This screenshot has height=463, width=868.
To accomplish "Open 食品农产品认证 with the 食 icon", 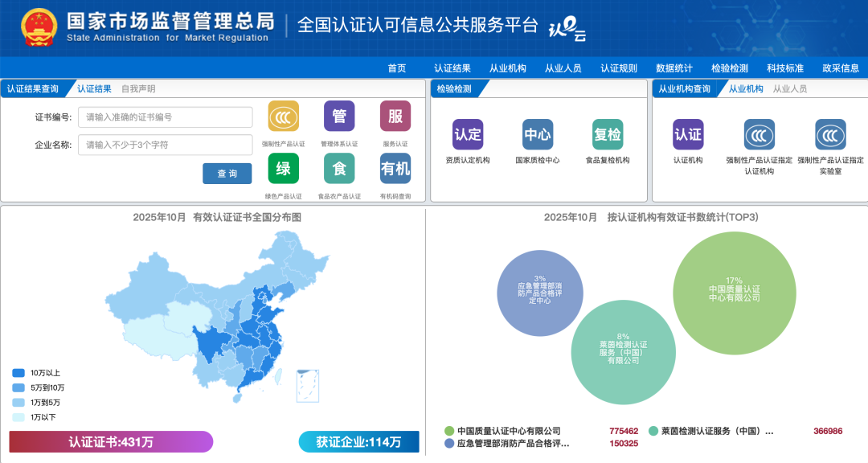I will pos(338,169).
